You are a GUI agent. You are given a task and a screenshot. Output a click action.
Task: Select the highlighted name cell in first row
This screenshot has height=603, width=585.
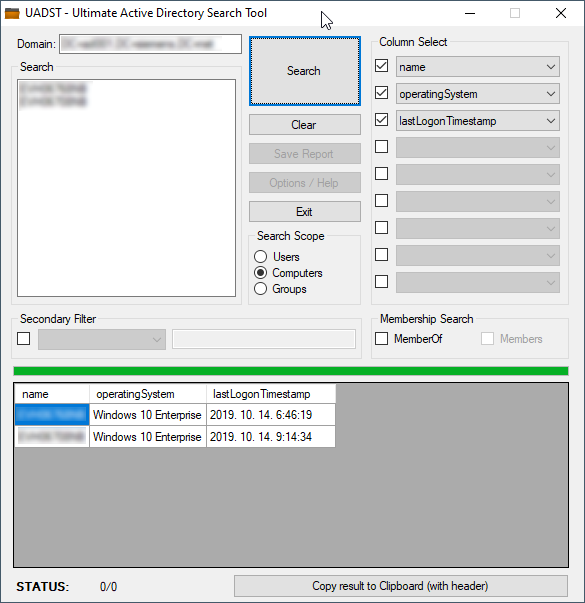[x=52, y=415]
